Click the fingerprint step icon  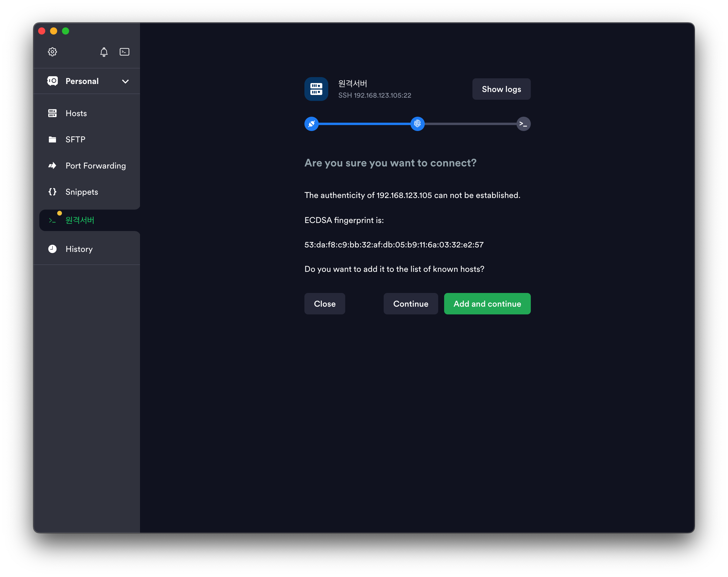click(x=417, y=124)
